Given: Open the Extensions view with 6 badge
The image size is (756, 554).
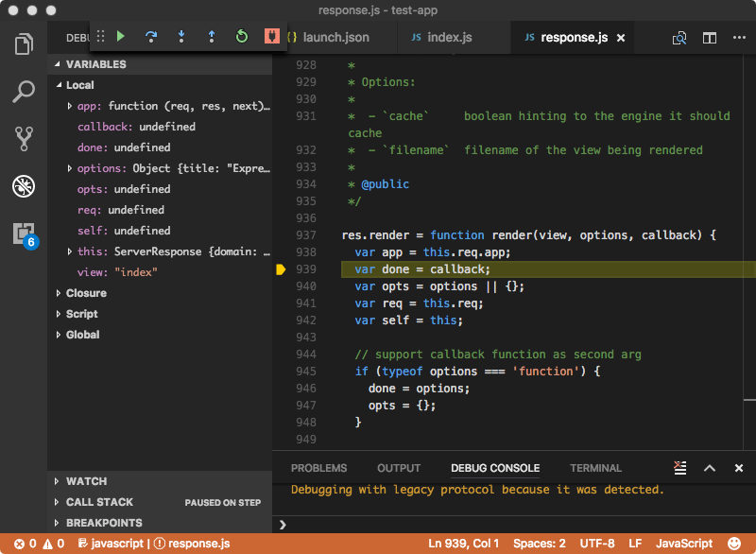Looking at the screenshot, I should tap(25, 234).
